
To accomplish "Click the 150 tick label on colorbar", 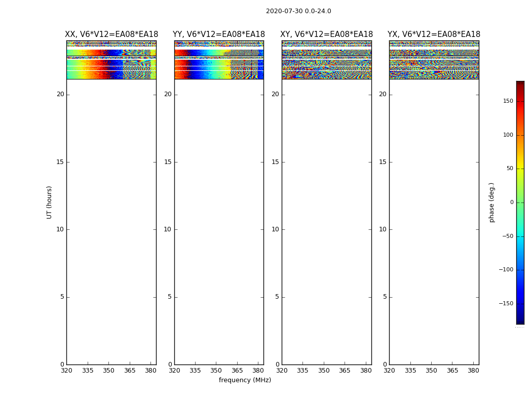I will pyautogui.click(x=508, y=101).
